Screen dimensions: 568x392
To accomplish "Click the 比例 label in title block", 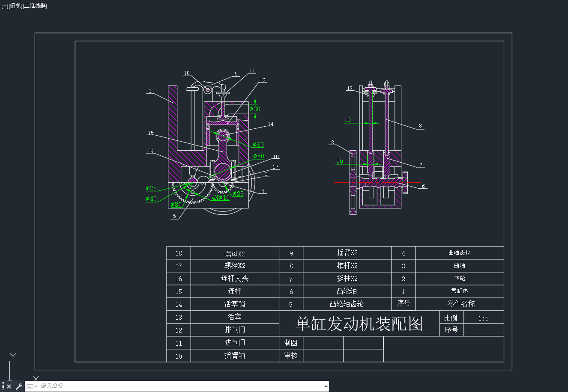I will click(x=451, y=318).
